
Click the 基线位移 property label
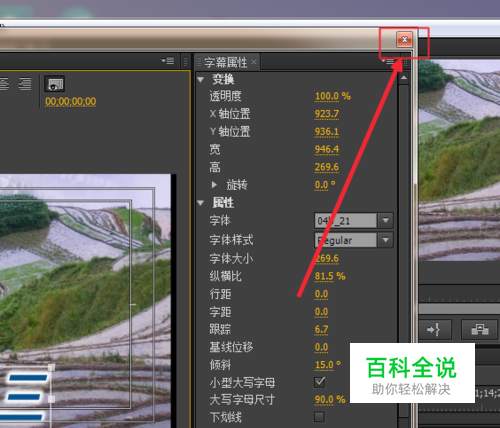(231, 347)
